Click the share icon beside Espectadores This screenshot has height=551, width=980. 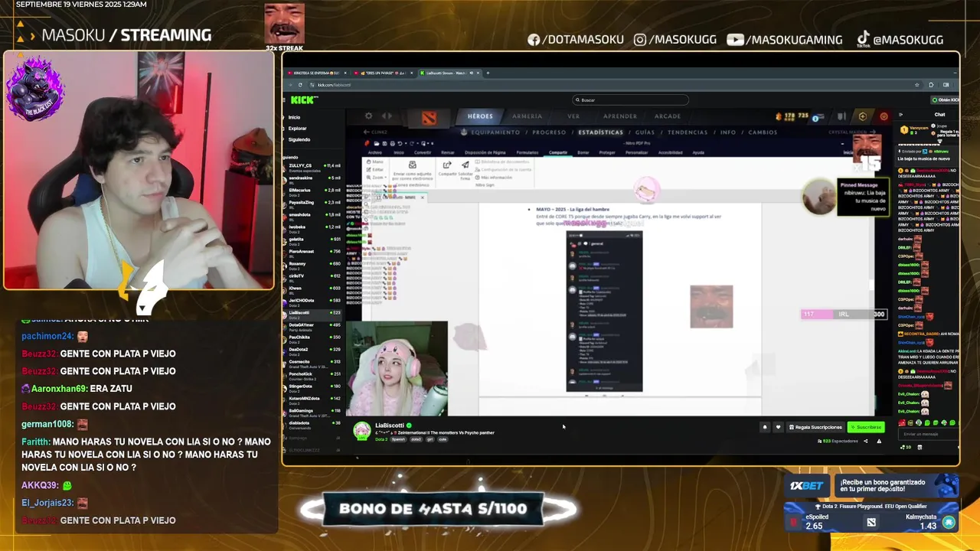(866, 441)
